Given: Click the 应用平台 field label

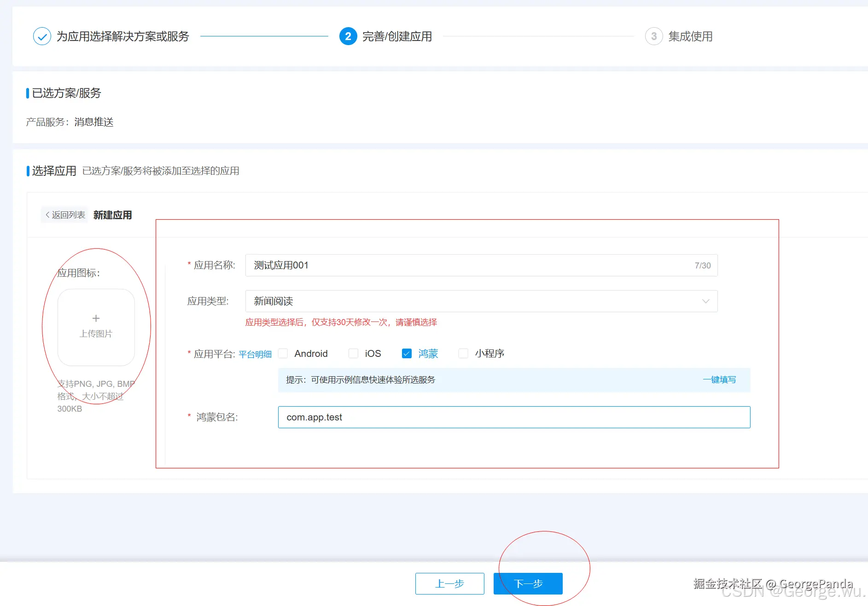Looking at the screenshot, I should [x=215, y=354].
